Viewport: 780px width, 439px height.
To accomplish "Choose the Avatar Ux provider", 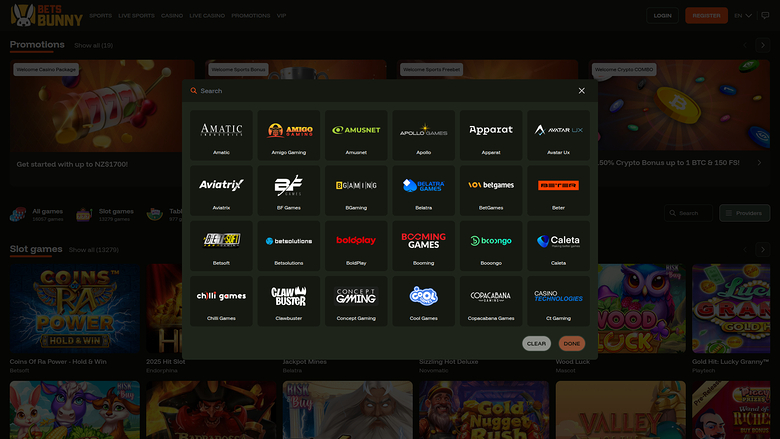I will pyautogui.click(x=558, y=135).
